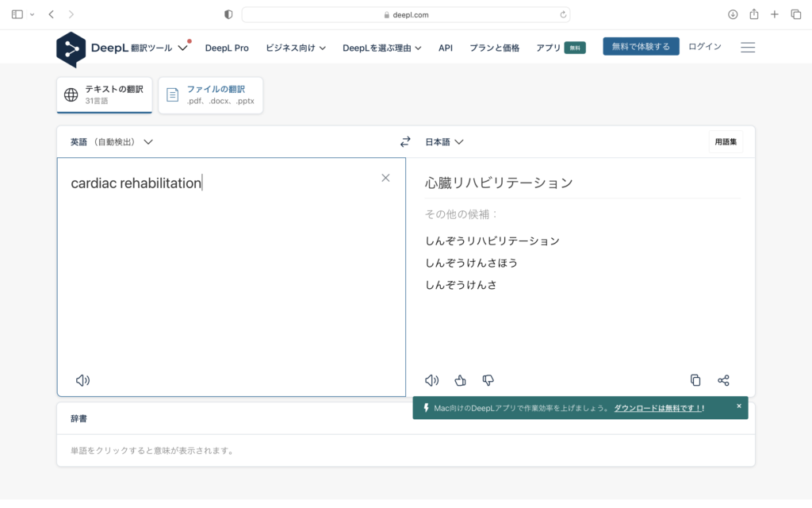
Task: Play pronunciation of the Japanese translation
Action: pos(431,380)
